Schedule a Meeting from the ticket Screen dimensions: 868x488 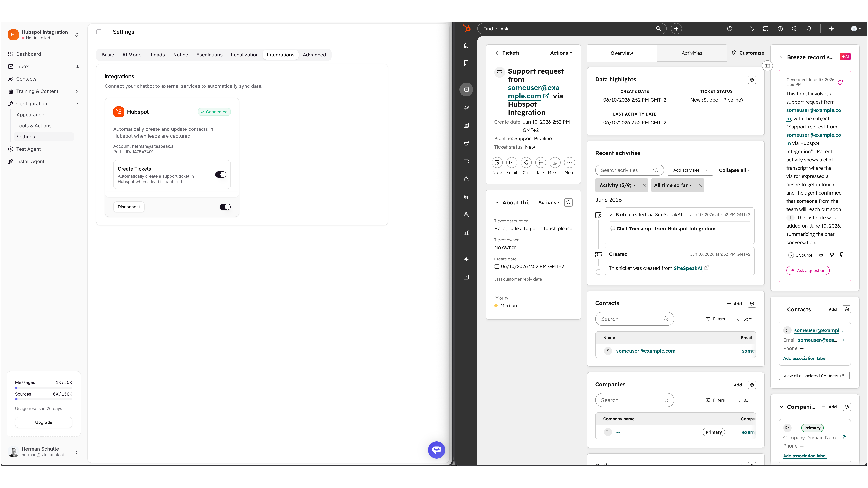[x=555, y=163]
